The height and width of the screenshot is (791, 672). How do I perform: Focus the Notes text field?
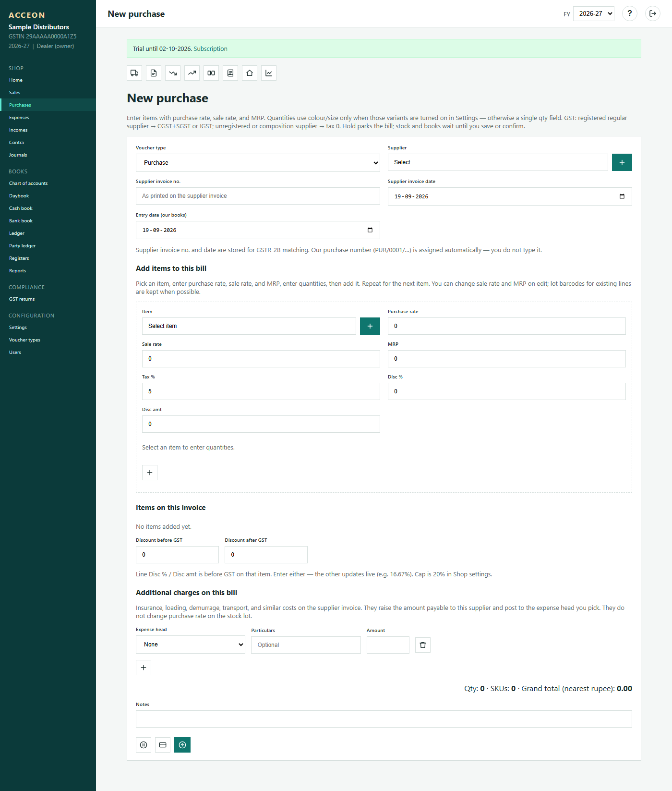[x=384, y=719]
